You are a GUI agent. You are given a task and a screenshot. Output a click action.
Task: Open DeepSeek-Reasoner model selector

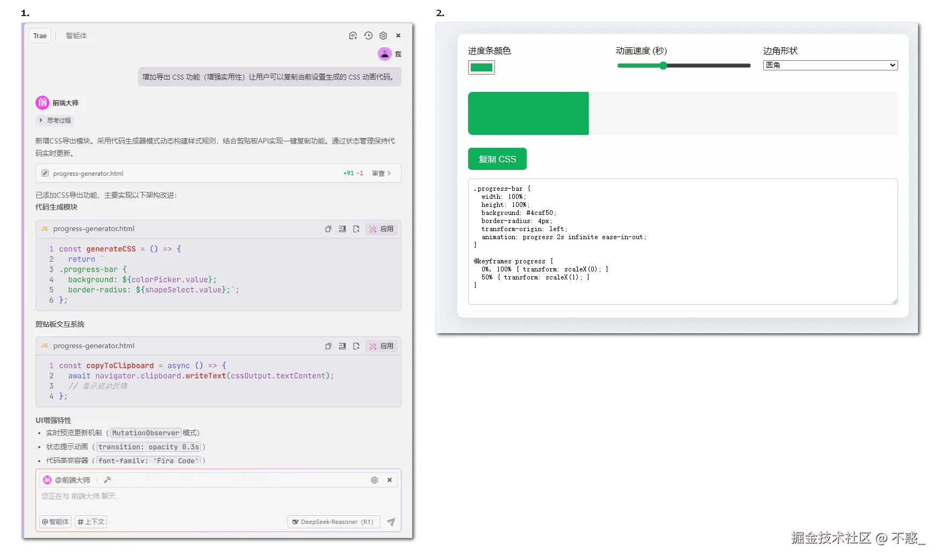[334, 522]
